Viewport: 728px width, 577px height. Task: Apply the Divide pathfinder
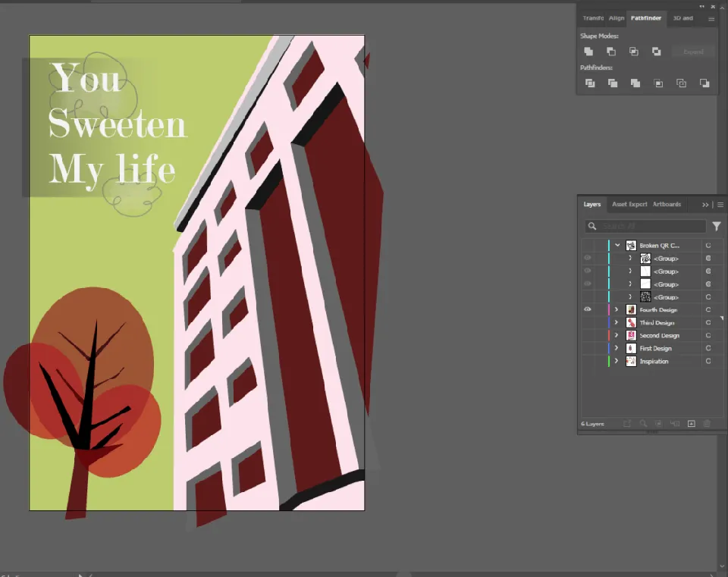click(x=590, y=83)
